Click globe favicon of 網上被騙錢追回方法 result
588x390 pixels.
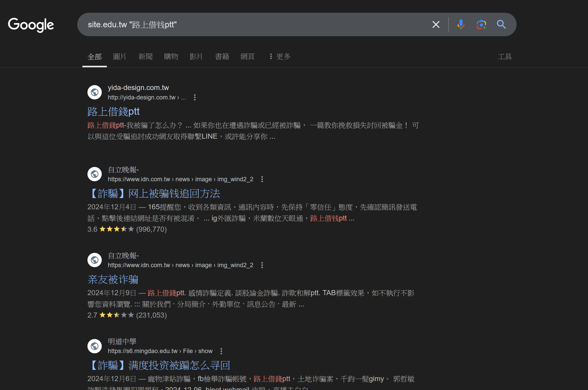point(95,174)
